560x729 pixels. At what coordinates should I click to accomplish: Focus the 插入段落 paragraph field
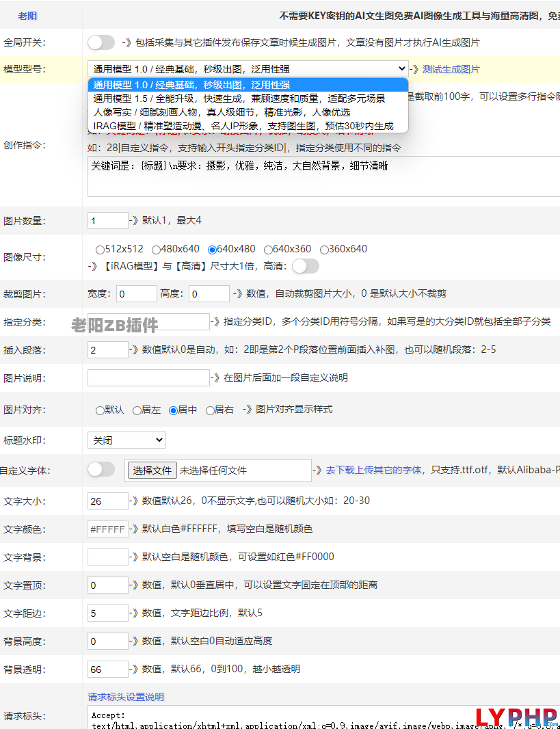tap(108, 349)
